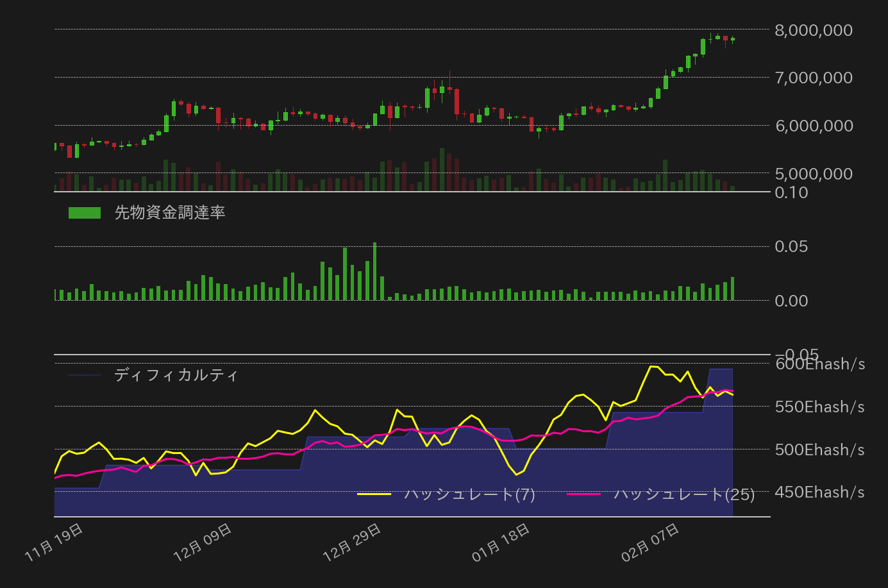Select the 550Ehash/s axis label
Viewport: 888px width, 588px height.
click(x=820, y=407)
